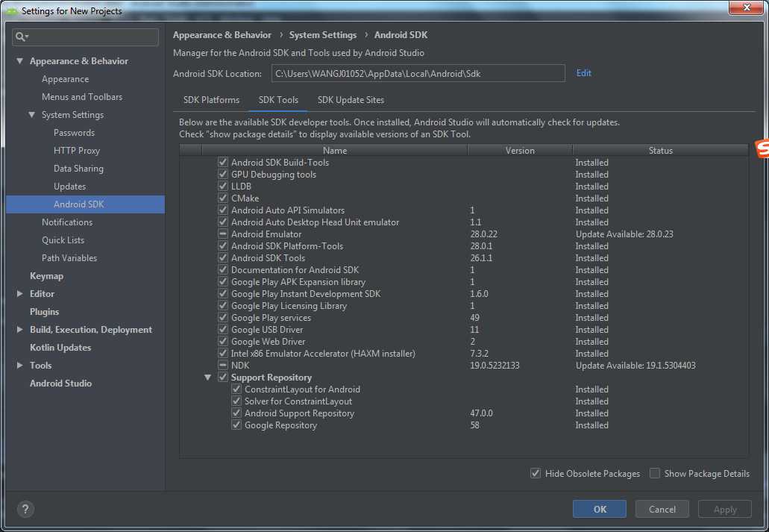
Task: Open Notifications settings
Action: point(66,222)
